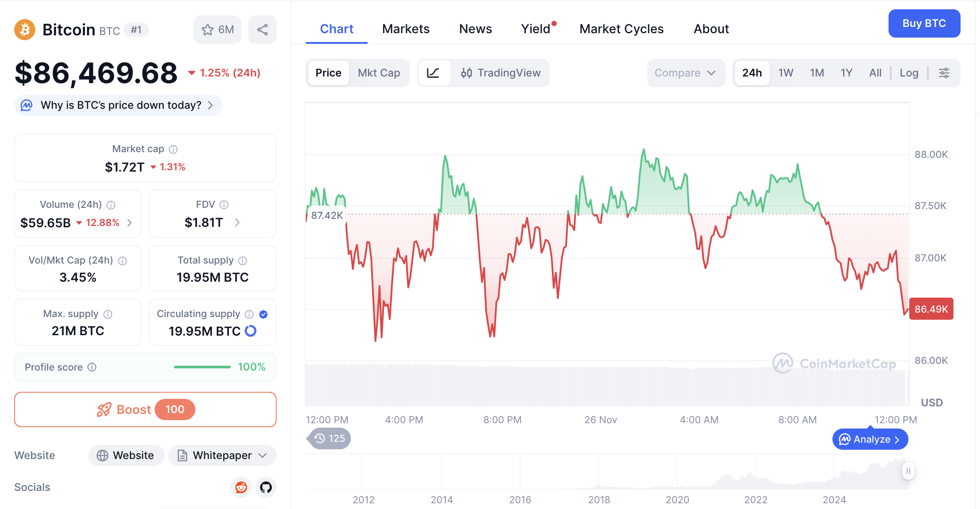
Task: Click the Market cap info icon
Action: pyautogui.click(x=174, y=149)
